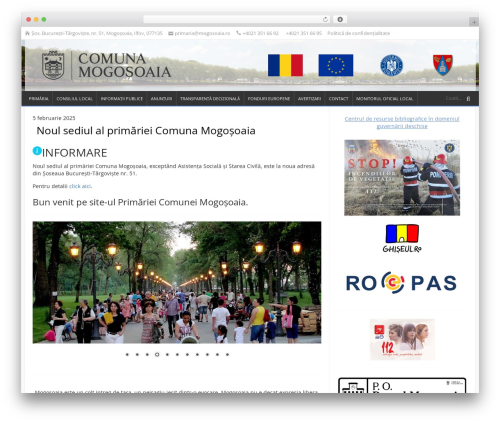Click the envelope icon before the email
The height and width of the screenshot is (423, 500).
[x=171, y=33]
